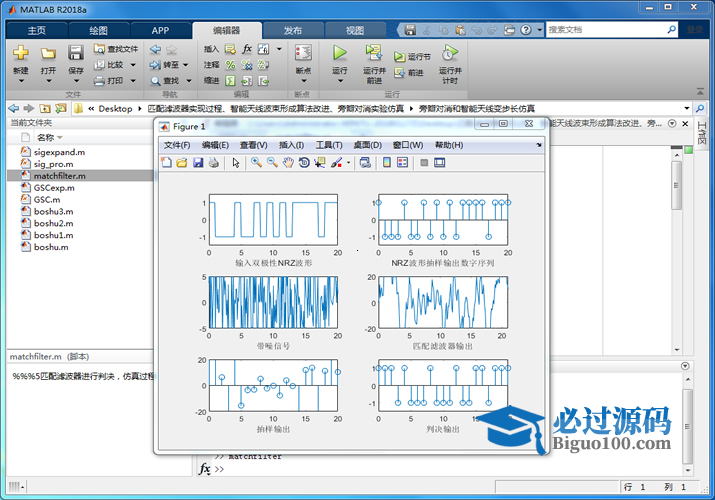Select matchfilter.m in the current folder list
The width and height of the screenshot is (715, 500).
pyautogui.click(x=80, y=175)
